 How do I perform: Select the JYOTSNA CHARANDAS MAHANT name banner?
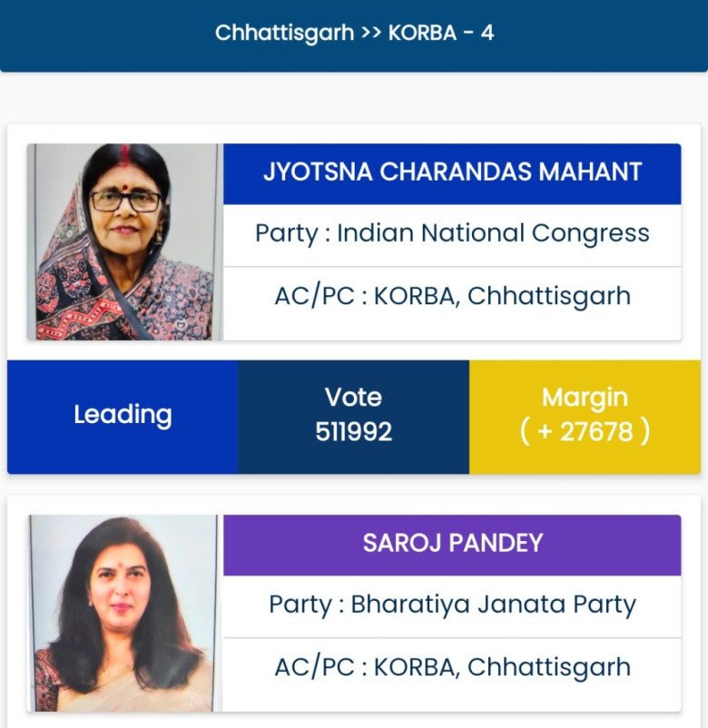[452, 172]
